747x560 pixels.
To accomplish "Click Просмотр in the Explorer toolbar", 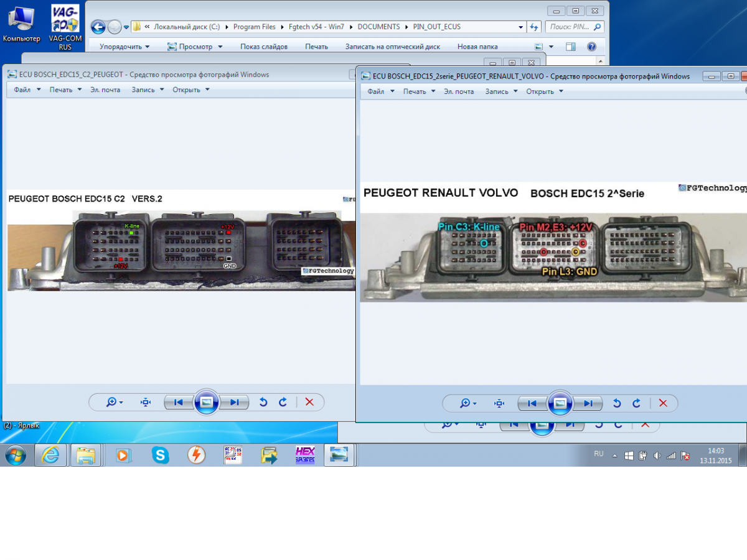I will coord(195,47).
